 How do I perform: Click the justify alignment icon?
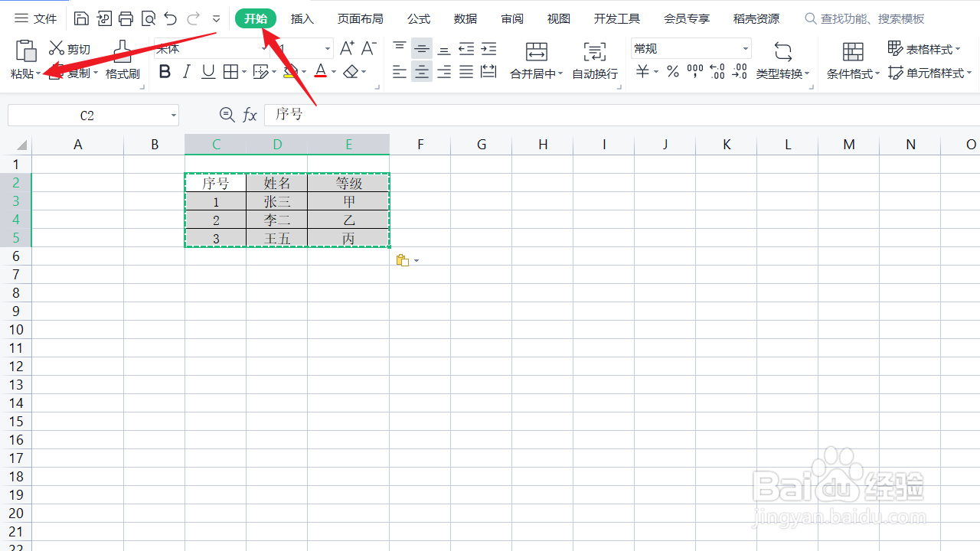[x=466, y=72]
